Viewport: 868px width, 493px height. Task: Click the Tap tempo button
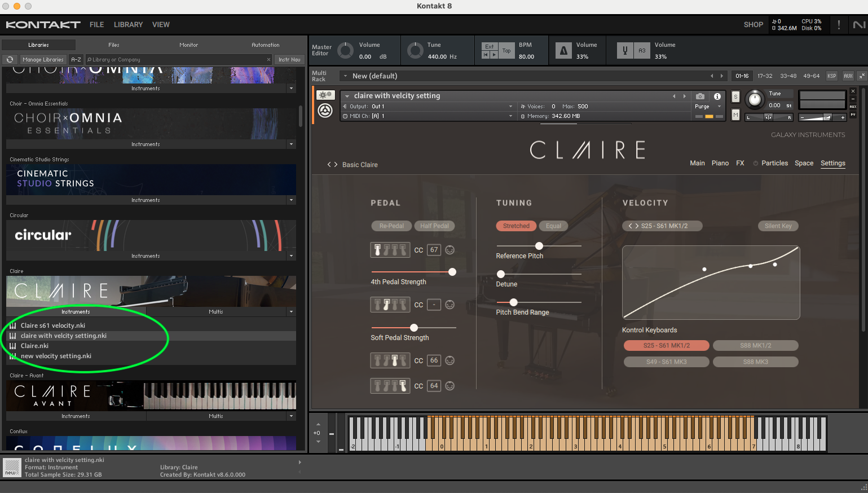click(506, 51)
